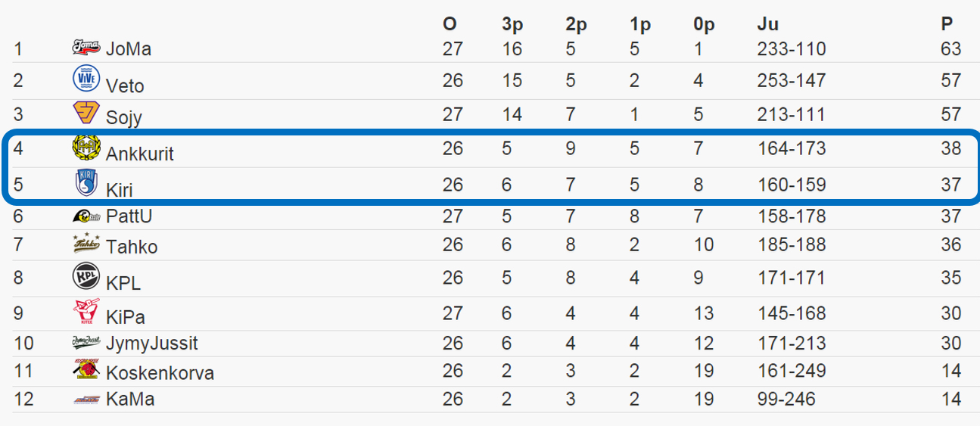Open the JoMa team name link
The height and width of the screenshot is (426, 980).
(x=129, y=49)
